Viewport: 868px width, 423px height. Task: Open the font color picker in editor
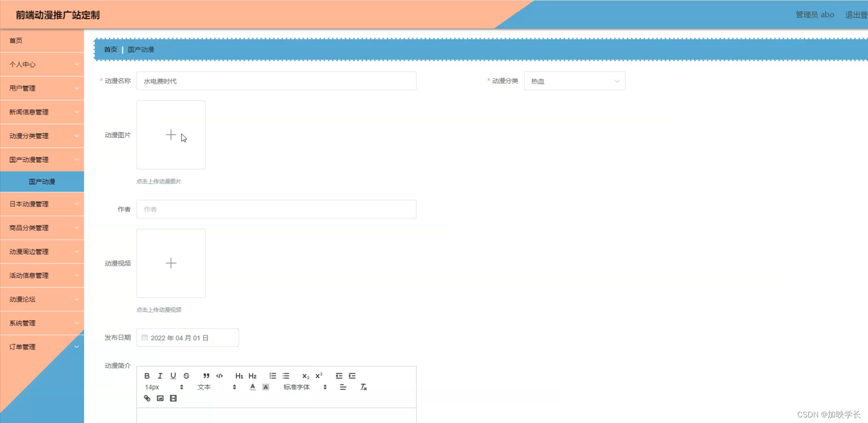[252, 387]
